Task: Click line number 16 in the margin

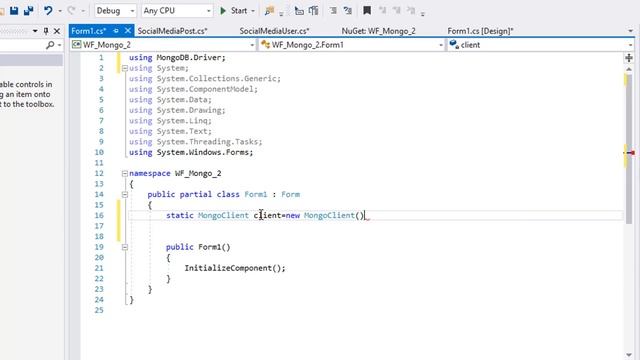Action: point(99,216)
